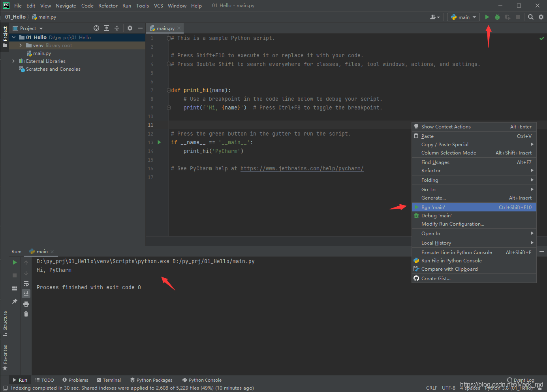Viewport: 547px width, 392px height.
Task: Open the Go To submenu
Action: 474,189
